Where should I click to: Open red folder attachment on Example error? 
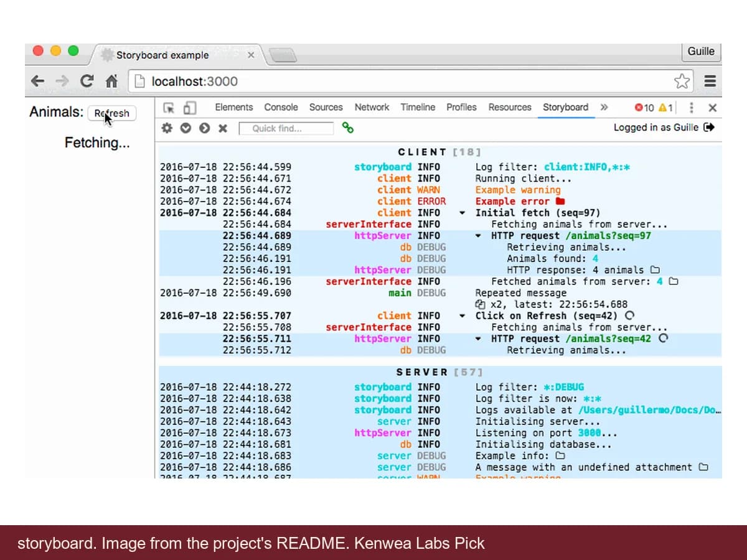click(x=560, y=201)
